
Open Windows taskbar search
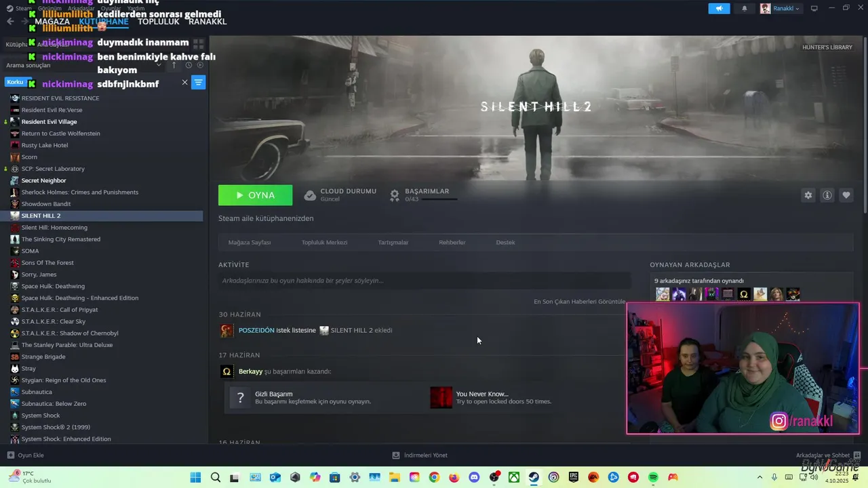point(216,478)
